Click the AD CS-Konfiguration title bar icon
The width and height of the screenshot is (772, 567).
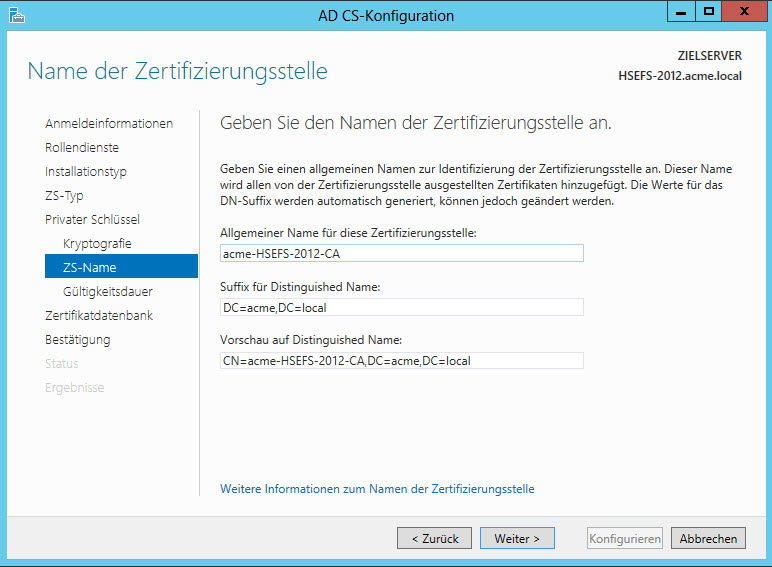coord(16,15)
